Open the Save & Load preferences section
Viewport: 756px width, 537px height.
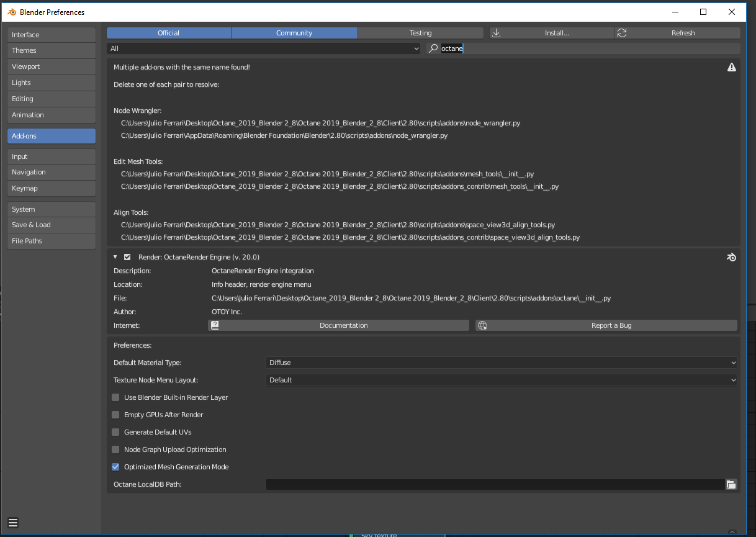[52, 225]
